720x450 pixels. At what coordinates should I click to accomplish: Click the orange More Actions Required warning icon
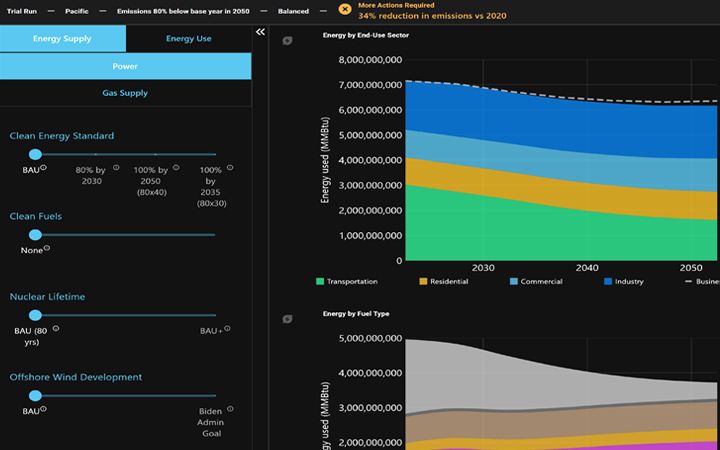[345, 9]
